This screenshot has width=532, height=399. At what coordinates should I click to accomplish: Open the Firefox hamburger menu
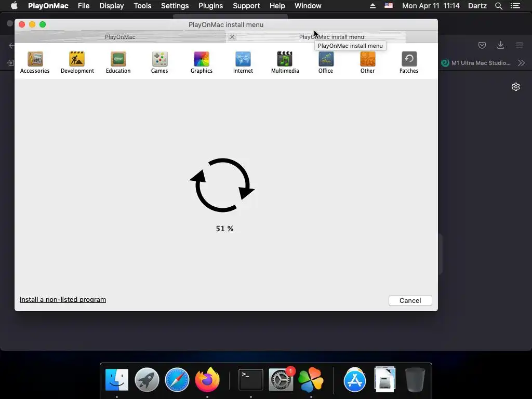[520, 45]
